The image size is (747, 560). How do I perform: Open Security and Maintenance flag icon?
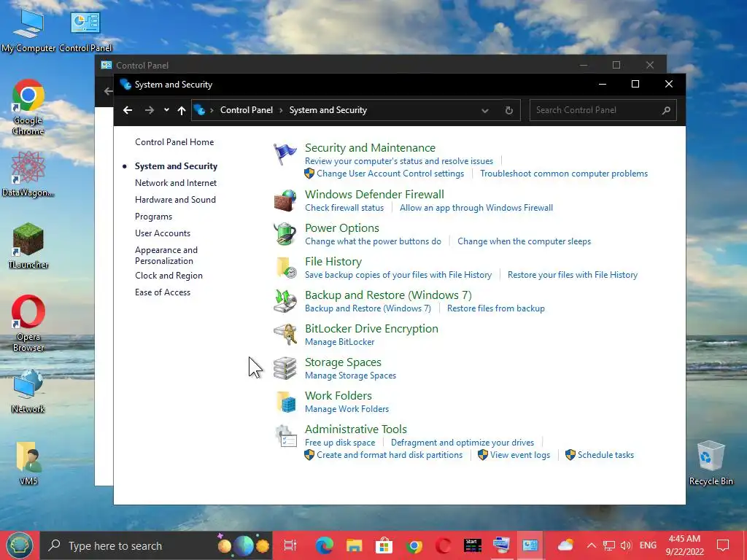pos(285,155)
